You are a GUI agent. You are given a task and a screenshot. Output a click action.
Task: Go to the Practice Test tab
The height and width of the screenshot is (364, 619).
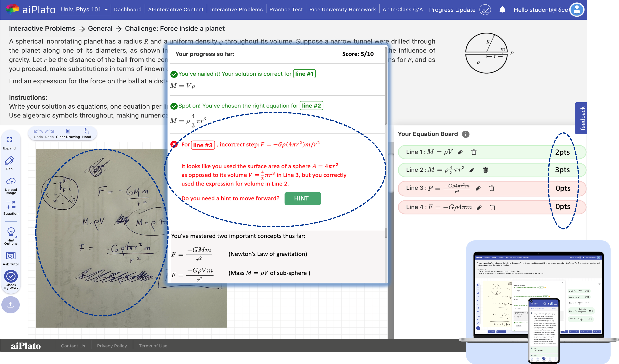click(286, 10)
